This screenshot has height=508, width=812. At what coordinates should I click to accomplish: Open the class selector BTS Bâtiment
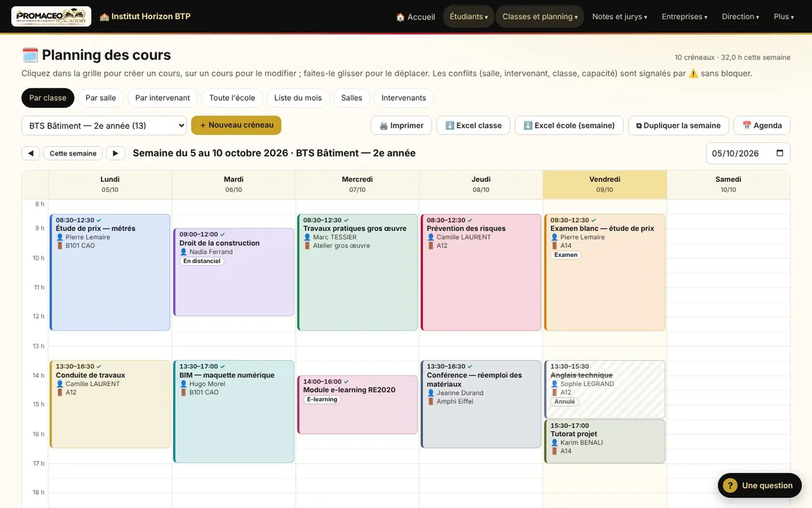(x=104, y=125)
